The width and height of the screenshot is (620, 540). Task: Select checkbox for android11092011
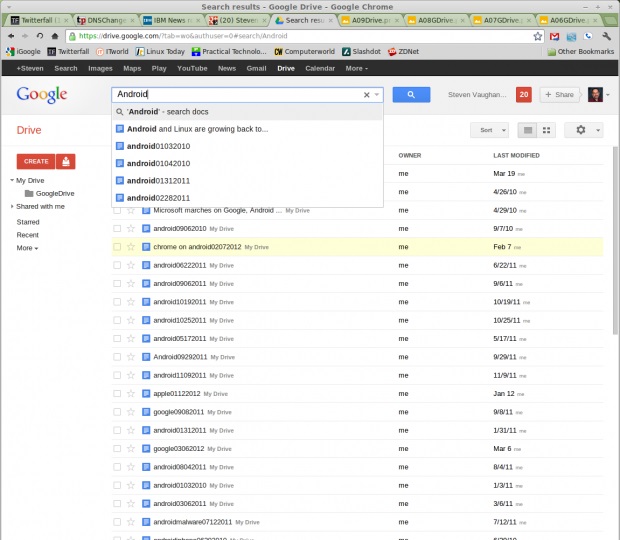pyautogui.click(x=117, y=375)
